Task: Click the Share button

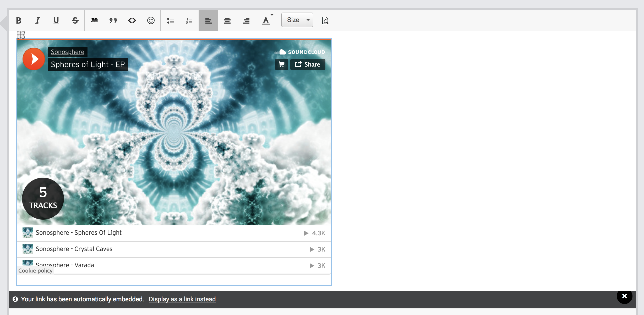Action: (308, 64)
